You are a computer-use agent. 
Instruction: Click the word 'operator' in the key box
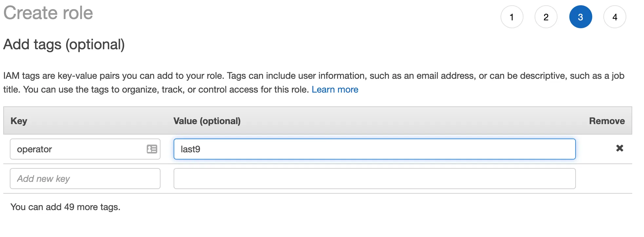(x=34, y=149)
